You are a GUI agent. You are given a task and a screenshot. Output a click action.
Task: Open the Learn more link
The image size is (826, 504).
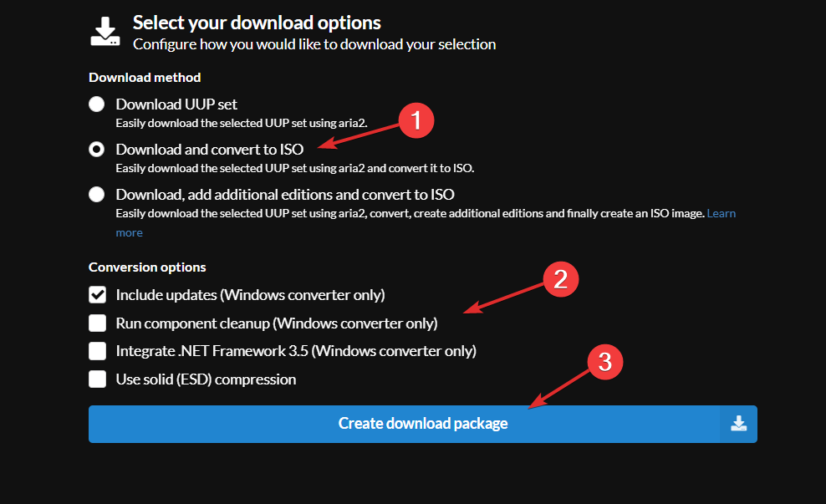click(x=721, y=213)
